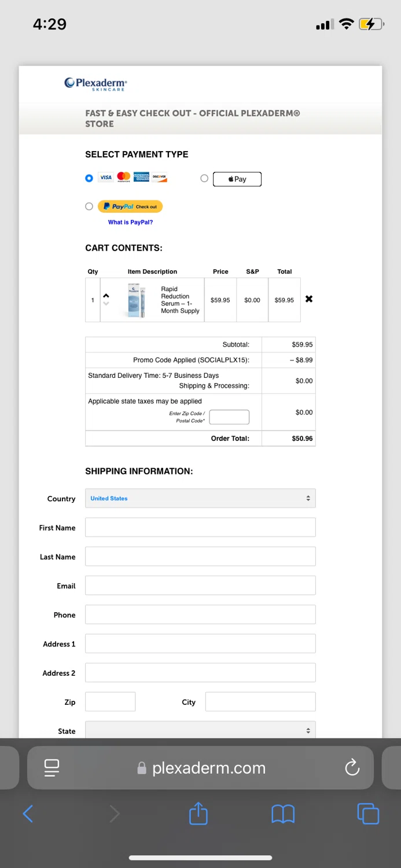
Task: Tap the PayPal Check out button
Action: click(x=130, y=207)
